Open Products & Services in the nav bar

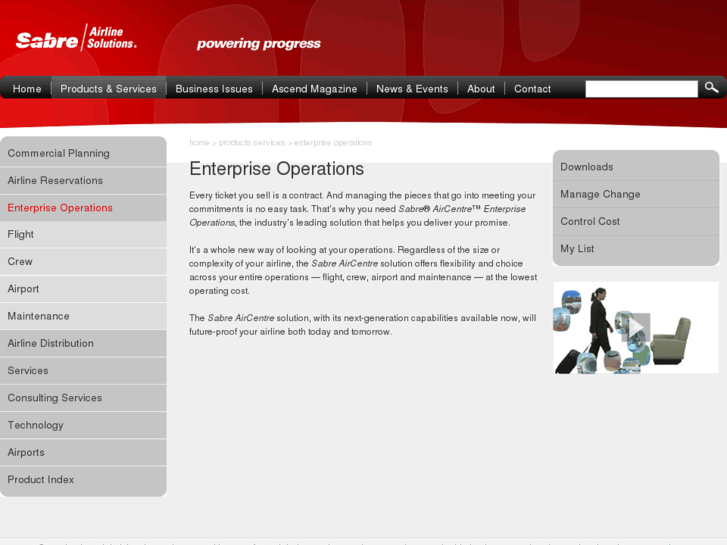pos(108,89)
